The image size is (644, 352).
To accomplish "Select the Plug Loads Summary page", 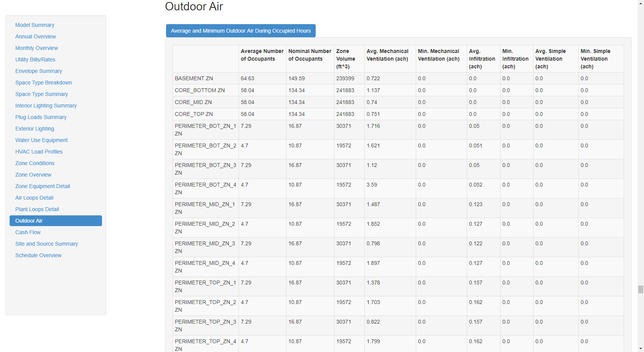I will pos(41,117).
